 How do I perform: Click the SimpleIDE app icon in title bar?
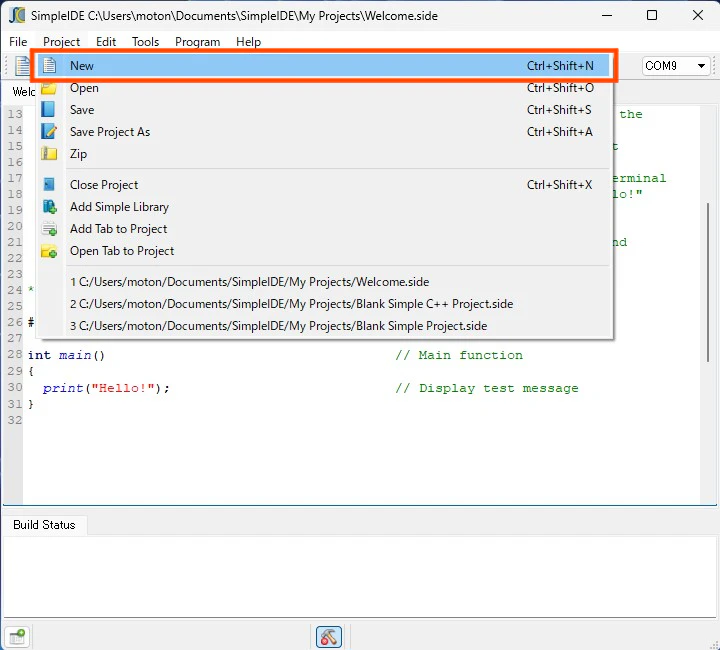tap(17, 15)
